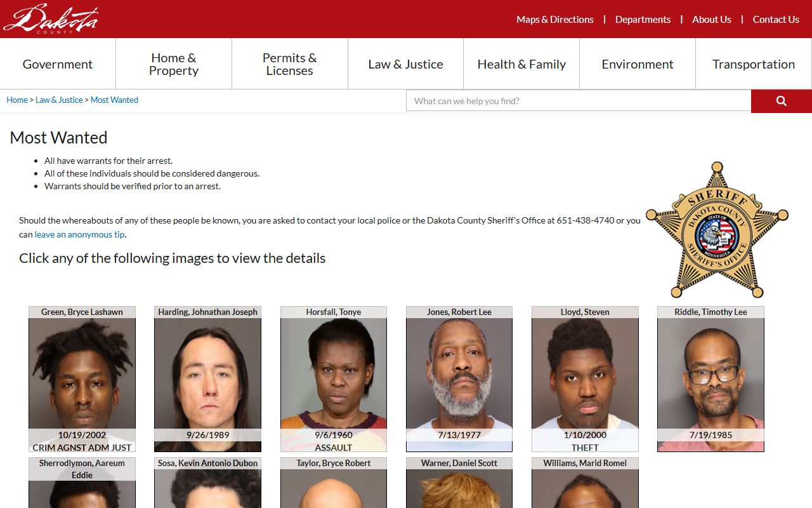The image size is (812, 508).
Task: Click birthdate 9/26/1989
Action: (x=207, y=435)
